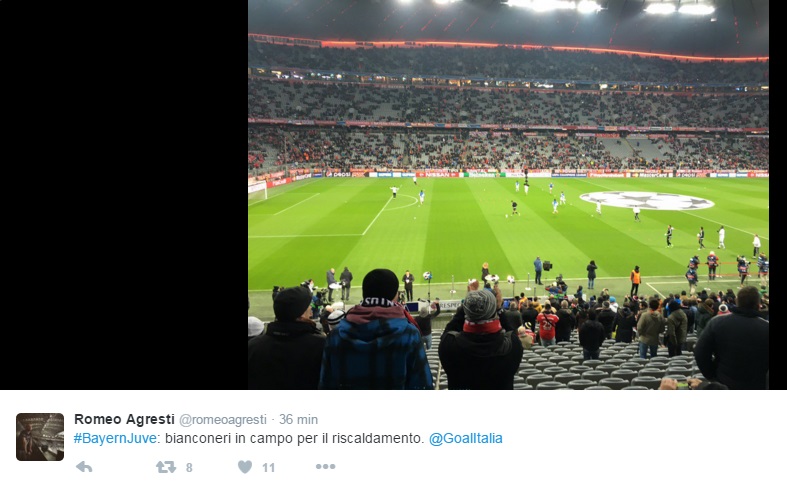Like the tweet with the heart icon
The height and width of the screenshot is (485, 787).
coord(245,467)
